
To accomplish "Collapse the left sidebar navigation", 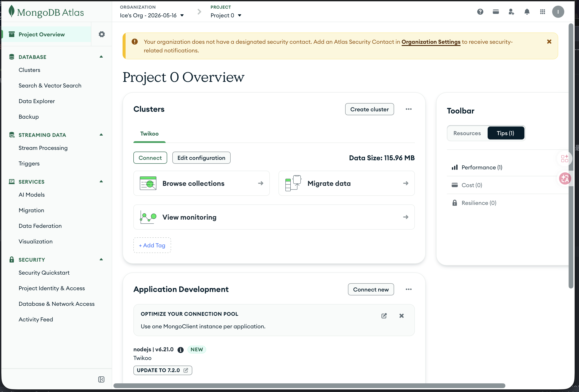I will point(101,379).
